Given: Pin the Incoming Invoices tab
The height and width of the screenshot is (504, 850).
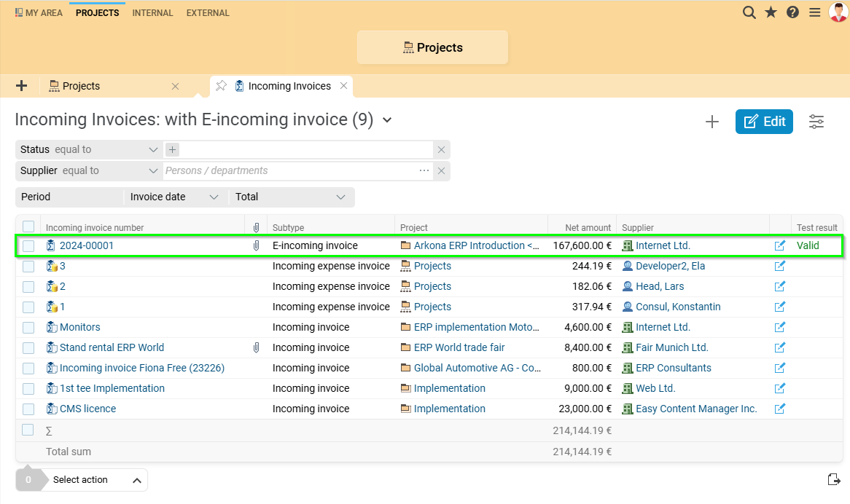Looking at the screenshot, I should point(221,86).
